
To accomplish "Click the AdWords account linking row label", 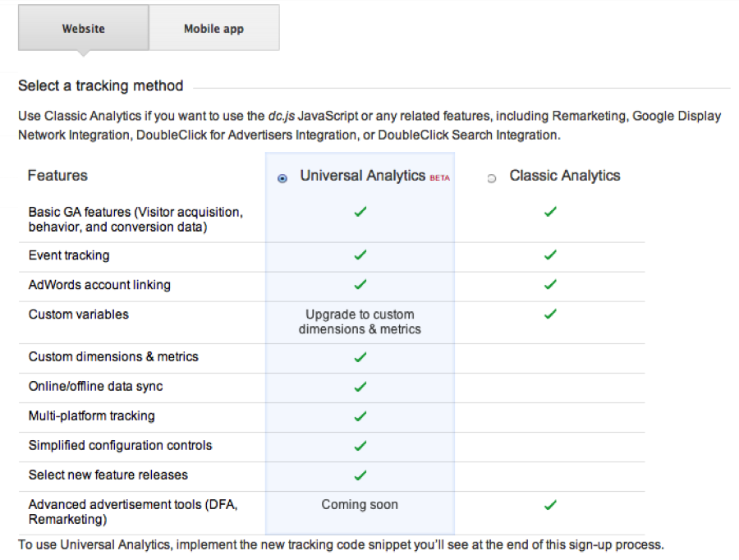I will click(x=99, y=285).
